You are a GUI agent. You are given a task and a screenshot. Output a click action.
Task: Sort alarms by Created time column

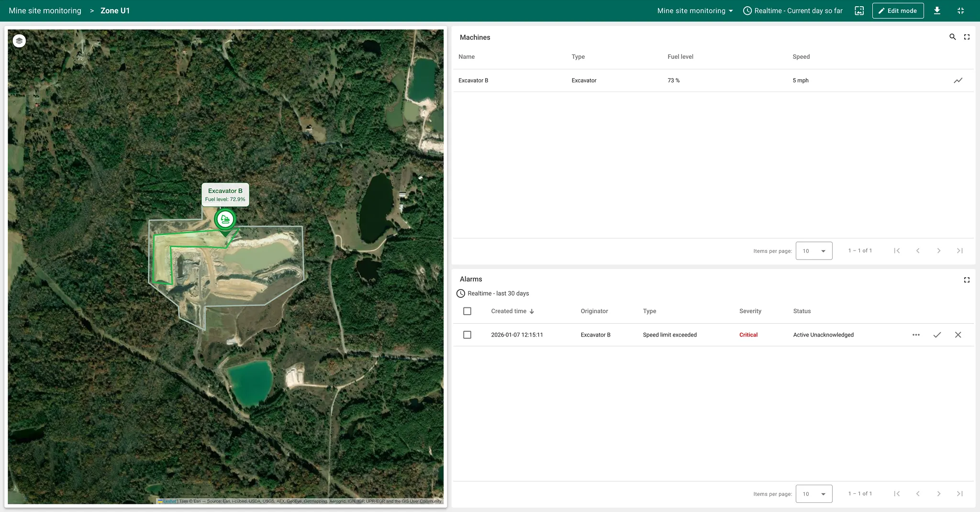coord(509,311)
